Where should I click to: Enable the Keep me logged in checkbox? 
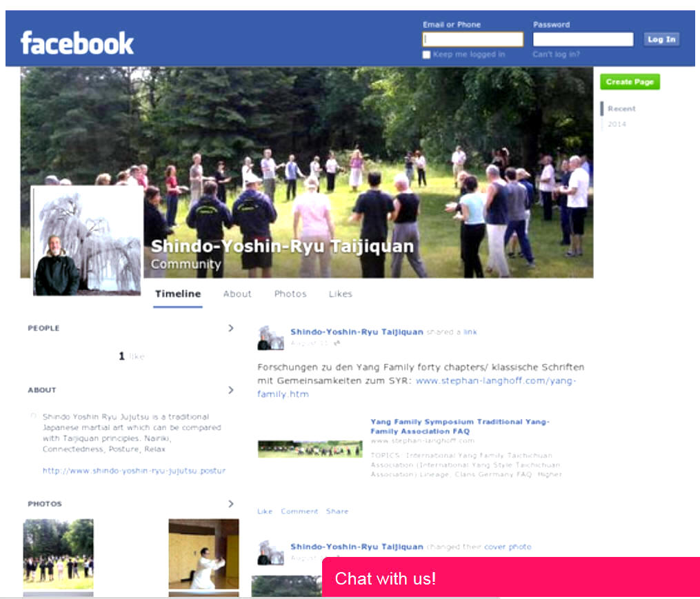click(426, 54)
